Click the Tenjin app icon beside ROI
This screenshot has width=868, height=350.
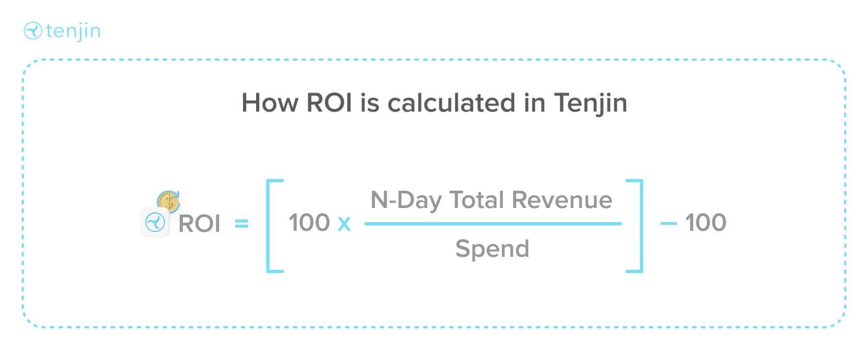click(x=155, y=222)
